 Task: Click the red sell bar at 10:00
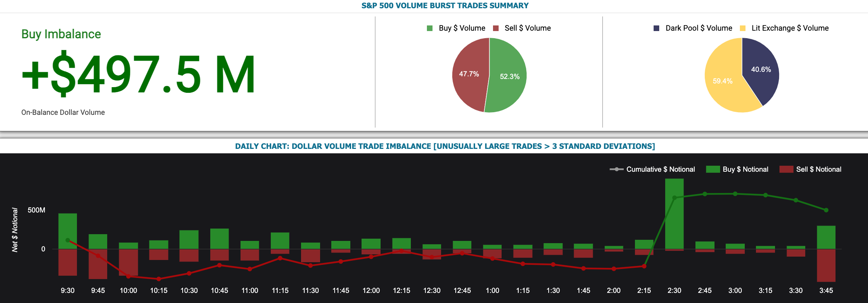tap(128, 263)
